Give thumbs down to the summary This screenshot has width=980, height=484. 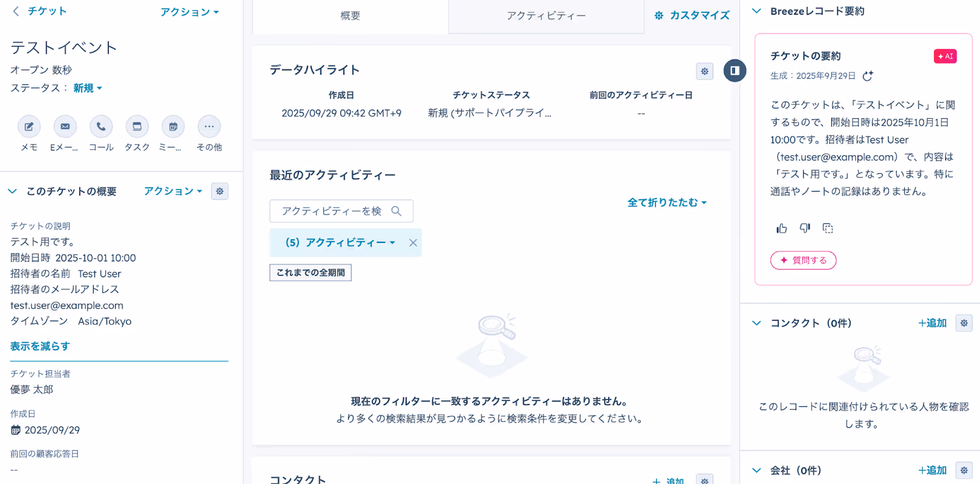click(x=805, y=228)
